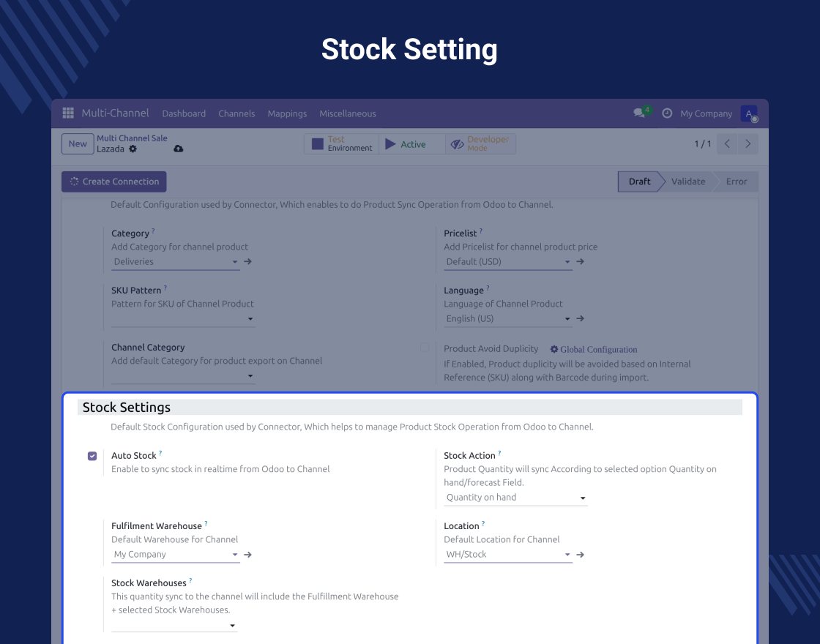The image size is (820, 644).
Task: Click the Create Connection button
Action: [x=114, y=181]
